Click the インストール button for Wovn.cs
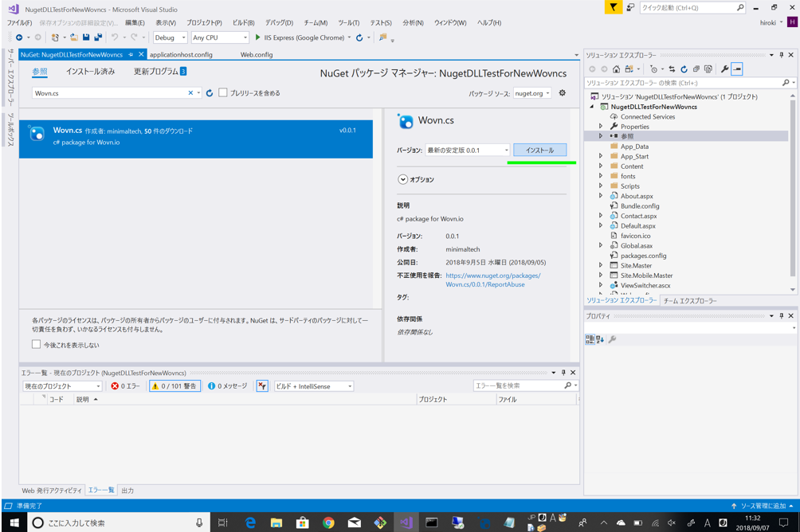This screenshot has width=800, height=532. coord(539,150)
